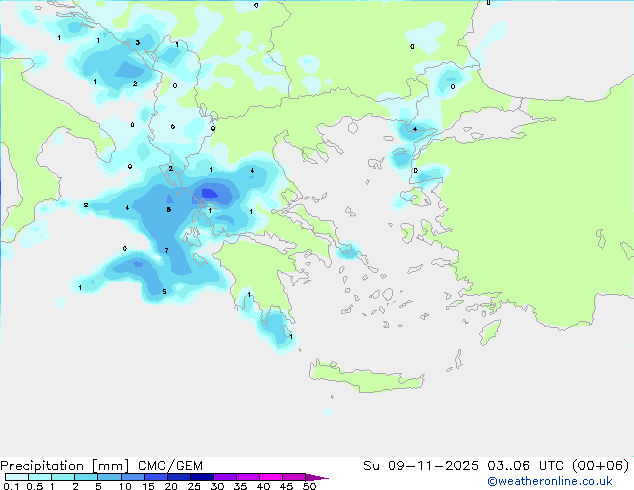The image size is (634, 490).
Task: Click the 40–45 mm magenta swatch
Action: (271, 477)
